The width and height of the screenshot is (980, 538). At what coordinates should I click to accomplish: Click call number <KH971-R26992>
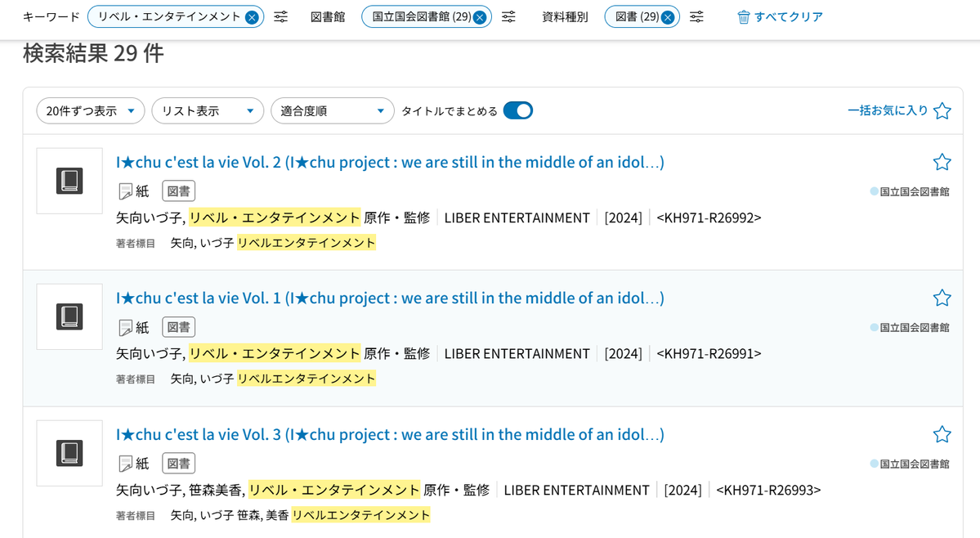[709, 217]
